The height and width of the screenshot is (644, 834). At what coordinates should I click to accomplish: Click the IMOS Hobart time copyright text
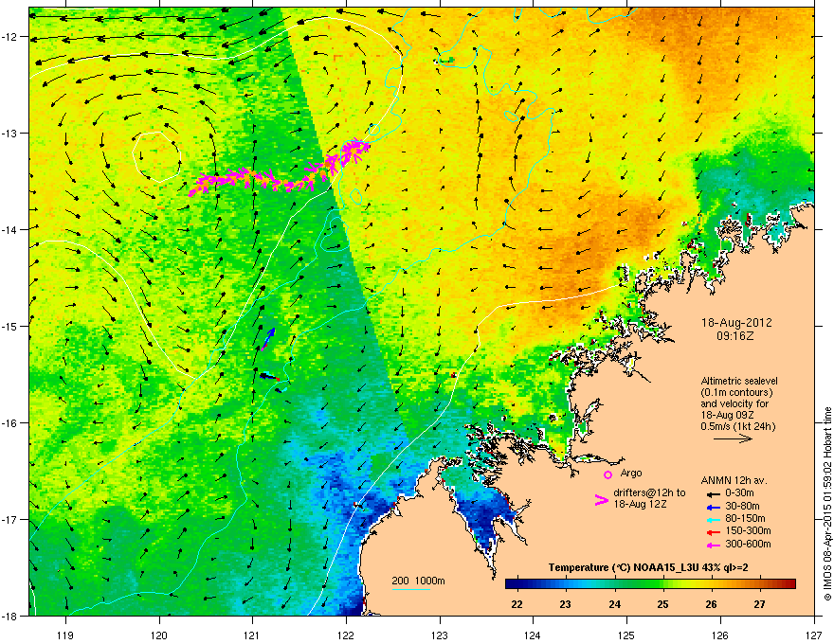pyautogui.click(x=827, y=504)
